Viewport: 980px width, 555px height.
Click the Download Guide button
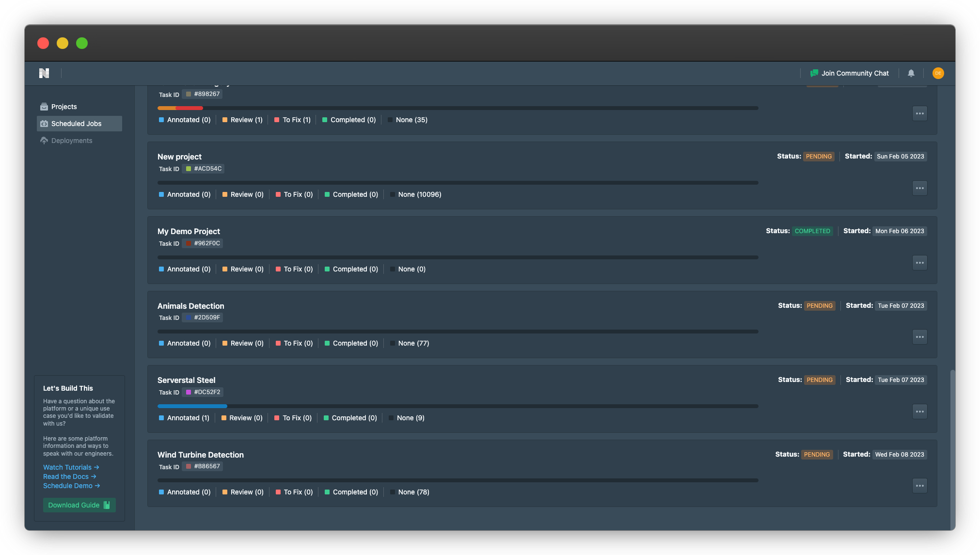pos(79,505)
